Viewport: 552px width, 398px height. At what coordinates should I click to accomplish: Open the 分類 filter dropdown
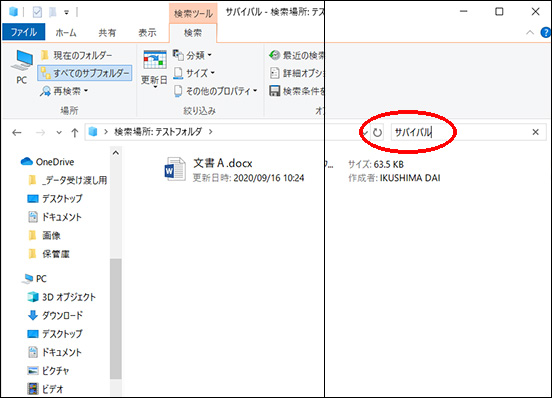click(192, 55)
